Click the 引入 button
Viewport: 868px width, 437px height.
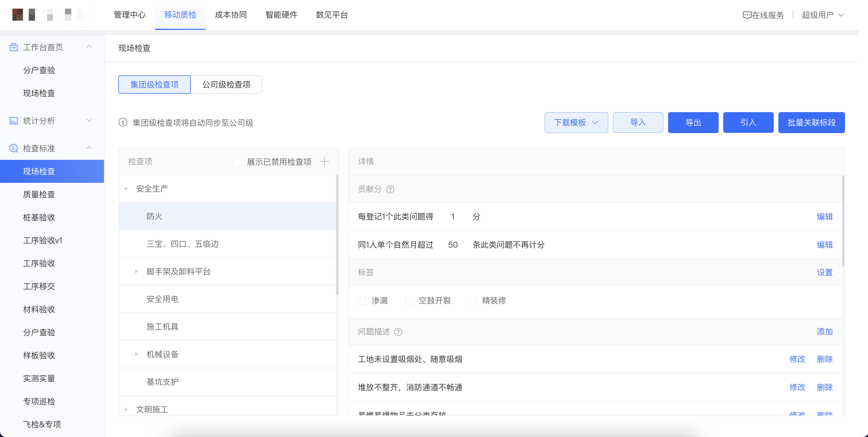748,122
